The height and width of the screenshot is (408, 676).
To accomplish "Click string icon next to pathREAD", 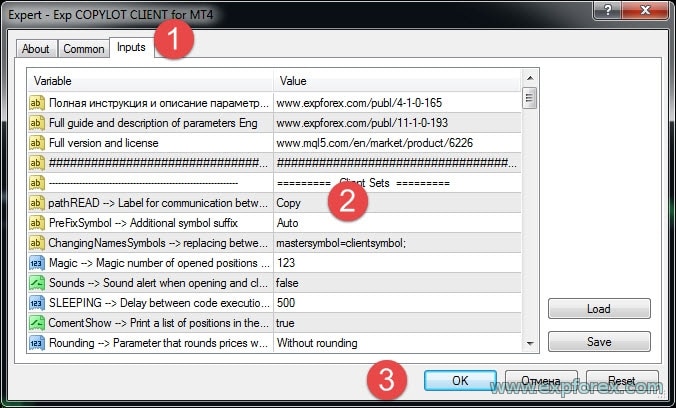I will [37, 203].
